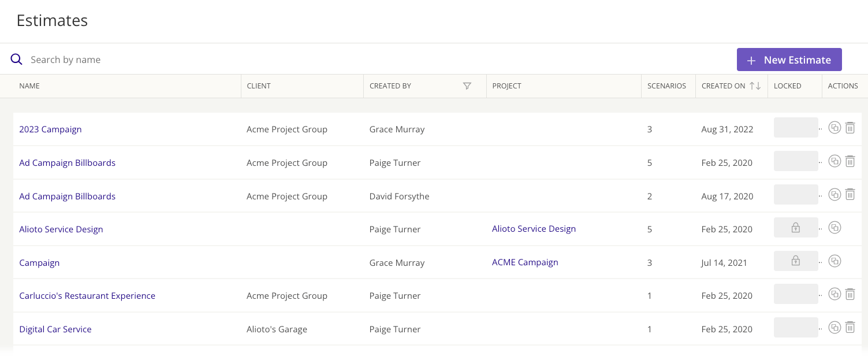Click Carluccio's Restaurant Experience Locked cell
This screenshot has height=356, width=868.
(796, 294)
